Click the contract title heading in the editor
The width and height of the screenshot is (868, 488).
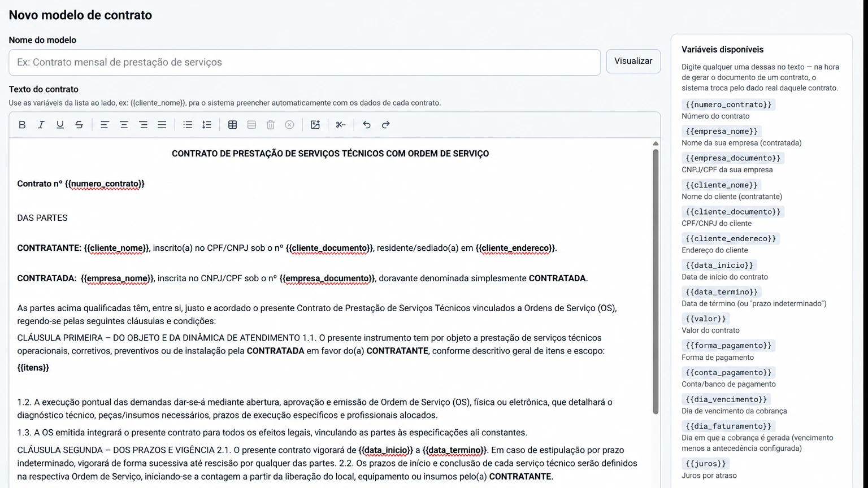click(x=331, y=154)
